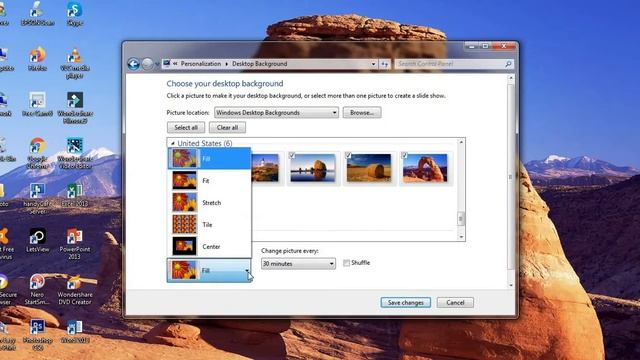The height and width of the screenshot is (360, 640).
Task: Click the wallpaper list scrollbar down arrow
Action: (x=461, y=237)
